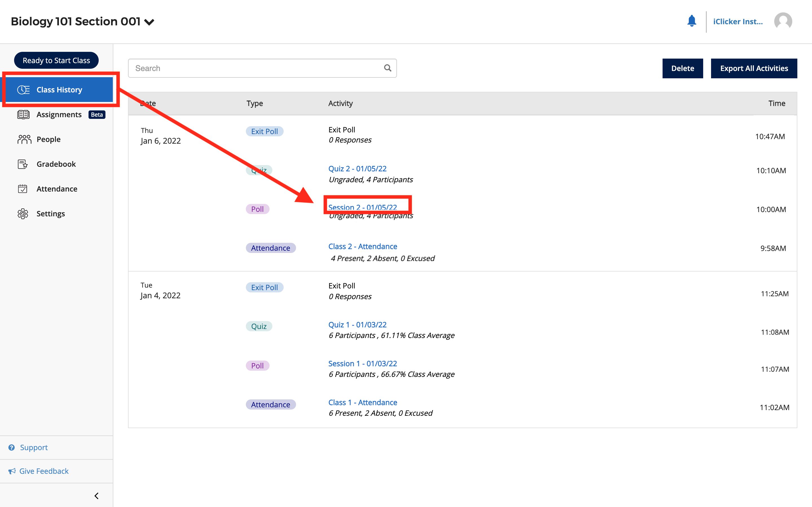This screenshot has width=812, height=507.
Task: Expand the Biology 101 Section 001 dropdown
Action: click(149, 21)
